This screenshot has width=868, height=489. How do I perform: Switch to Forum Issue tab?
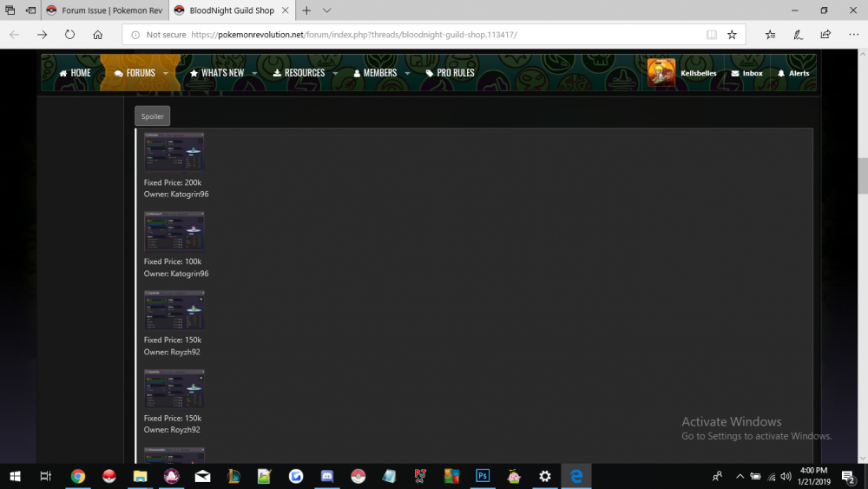pyautogui.click(x=105, y=10)
